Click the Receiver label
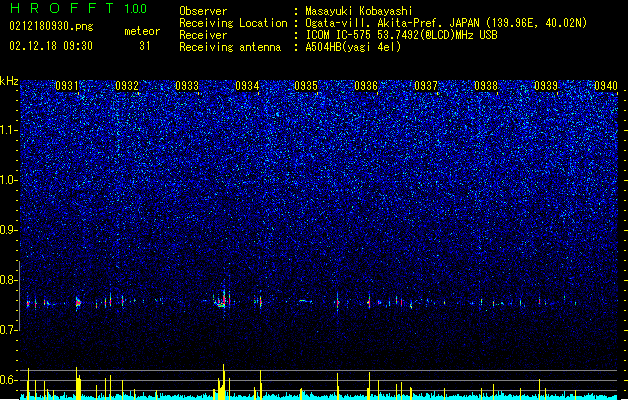The image size is (629, 400). point(203,35)
